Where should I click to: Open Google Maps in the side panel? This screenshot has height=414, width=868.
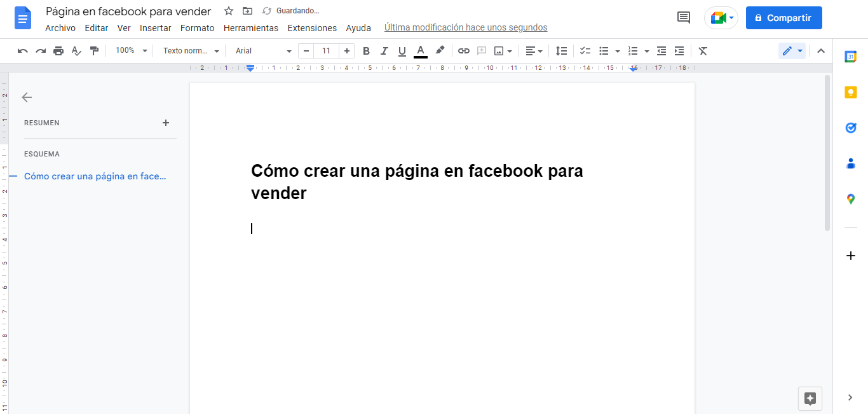coord(851,199)
